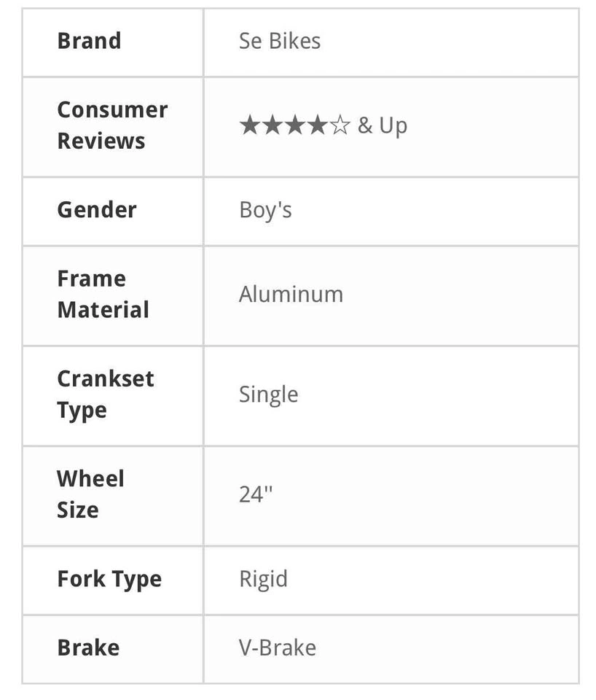The height and width of the screenshot is (700, 596).
Task: Select the Rigid fork type value
Action: coord(263,579)
